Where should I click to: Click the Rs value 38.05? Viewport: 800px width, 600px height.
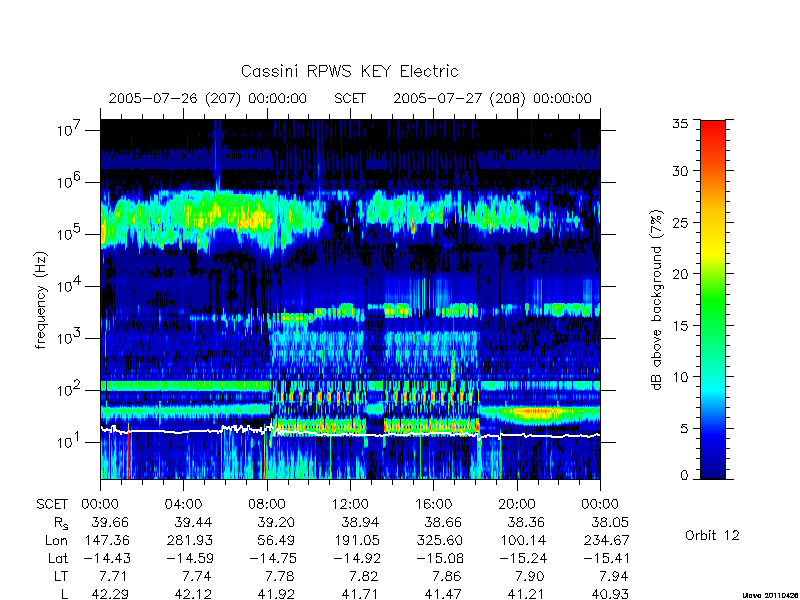pyautogui.click(x=610, y=522)
